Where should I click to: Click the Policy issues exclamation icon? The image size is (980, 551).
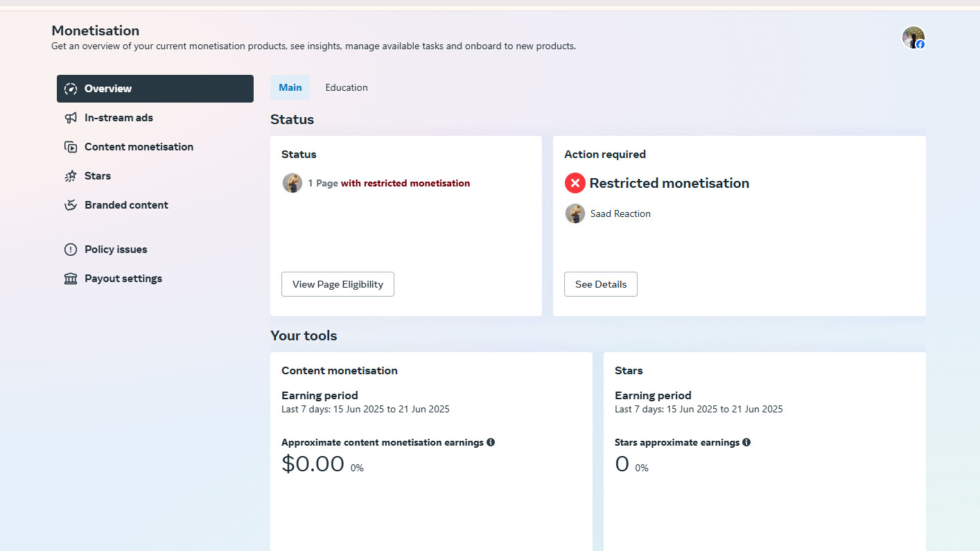click(70, 250)
